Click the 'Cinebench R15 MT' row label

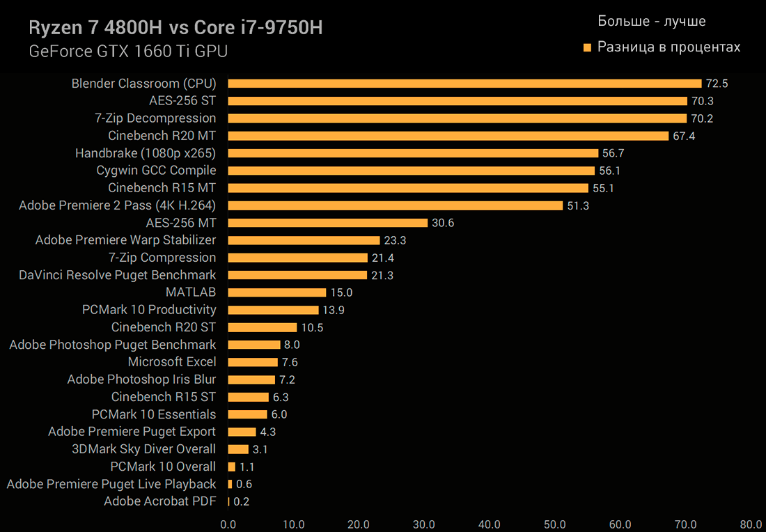[162, 188]
